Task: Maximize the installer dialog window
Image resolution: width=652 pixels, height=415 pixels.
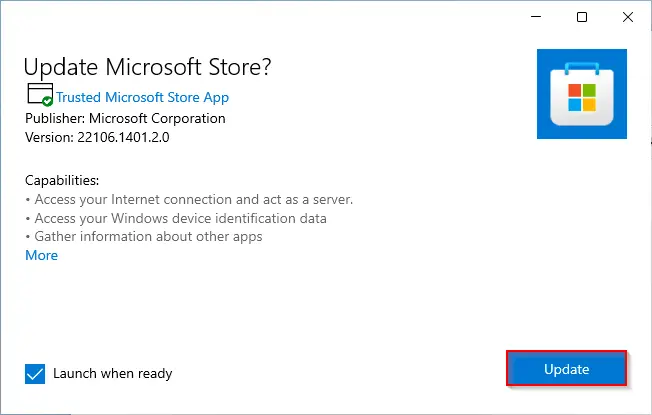Action: [x=582, y=17]
